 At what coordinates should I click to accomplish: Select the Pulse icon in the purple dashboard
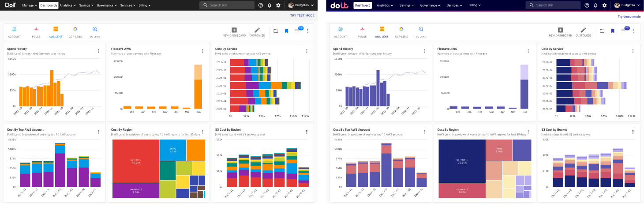coord(362,29)
